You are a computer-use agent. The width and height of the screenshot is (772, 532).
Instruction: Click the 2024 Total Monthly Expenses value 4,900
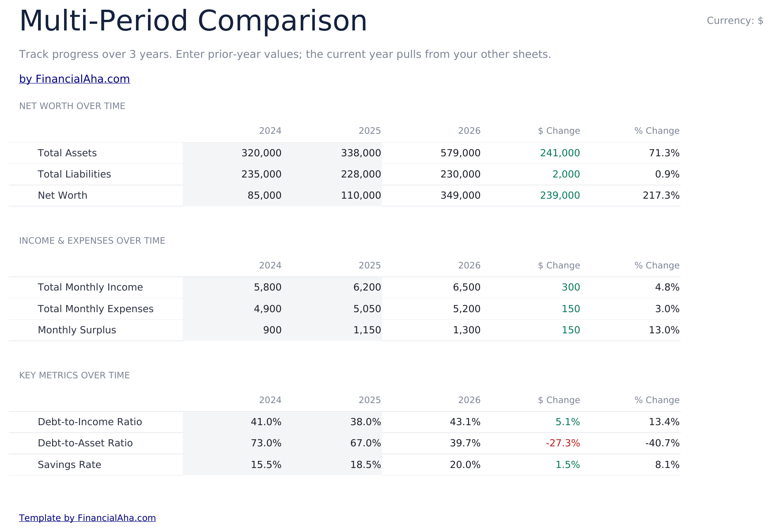tap(268, 309)
